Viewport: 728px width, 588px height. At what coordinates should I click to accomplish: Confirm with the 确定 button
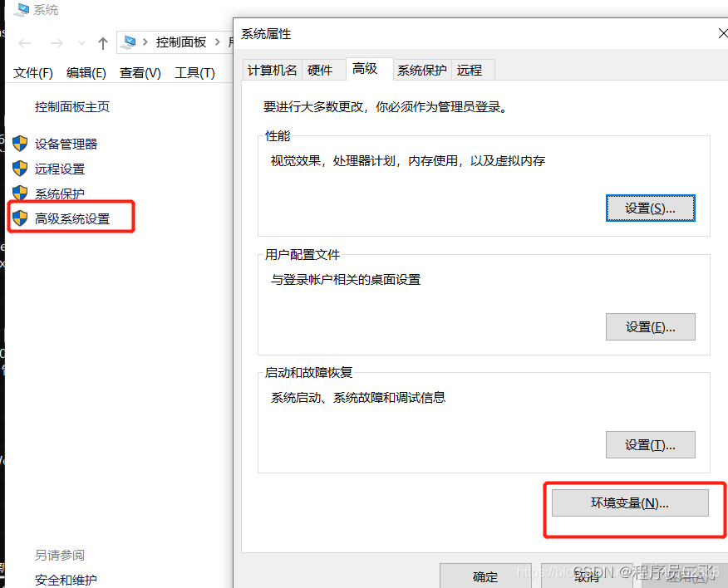coord(485,576)
